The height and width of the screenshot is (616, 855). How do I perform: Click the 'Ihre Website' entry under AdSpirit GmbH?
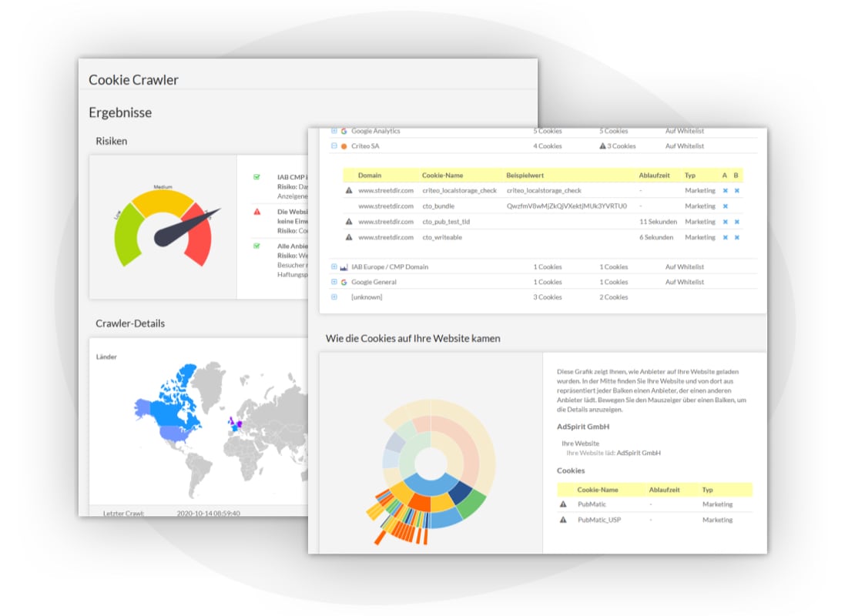[x=580, y=444]
